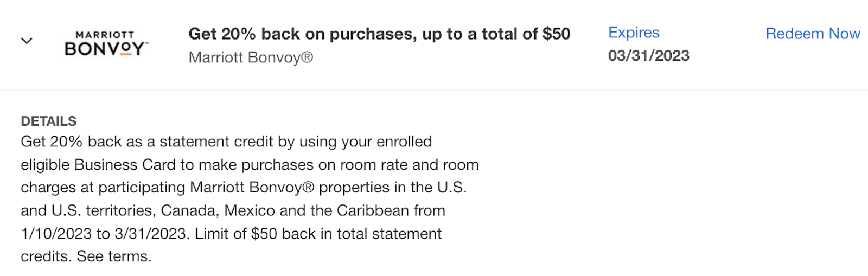The width and height of the screenshot is (868, 276).
Task: Click the divider line below offer header
Action: click(x=434, y=90)
